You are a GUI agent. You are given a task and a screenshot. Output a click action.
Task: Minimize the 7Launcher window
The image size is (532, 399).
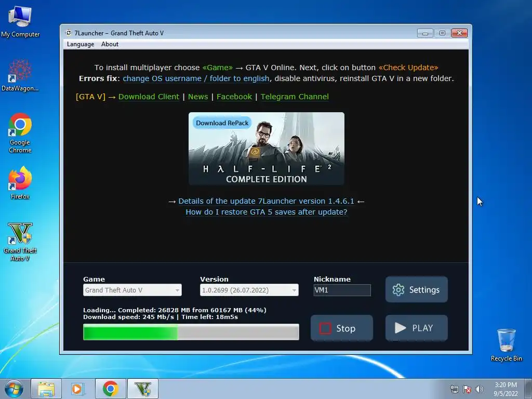(425, 33)
